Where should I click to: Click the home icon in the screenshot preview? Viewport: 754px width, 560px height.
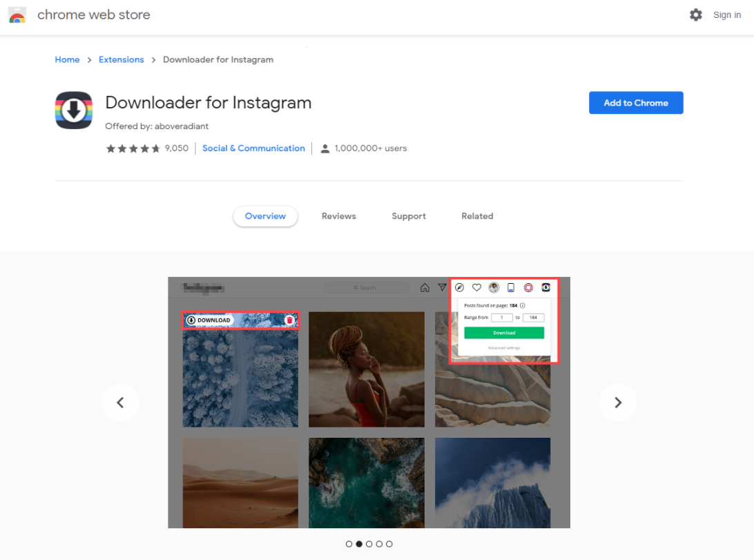pos(425,287)
